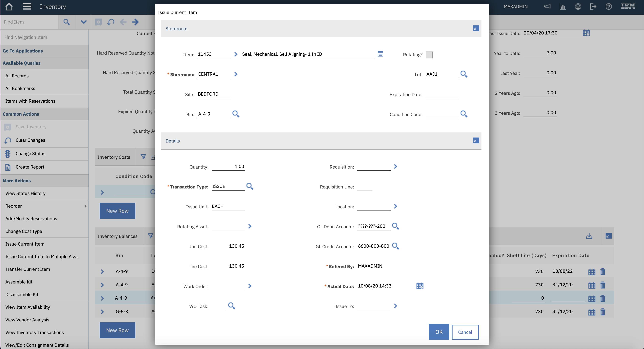Click the Home icon in the header
The image size is (644, 349).
(x=9, y=7)
